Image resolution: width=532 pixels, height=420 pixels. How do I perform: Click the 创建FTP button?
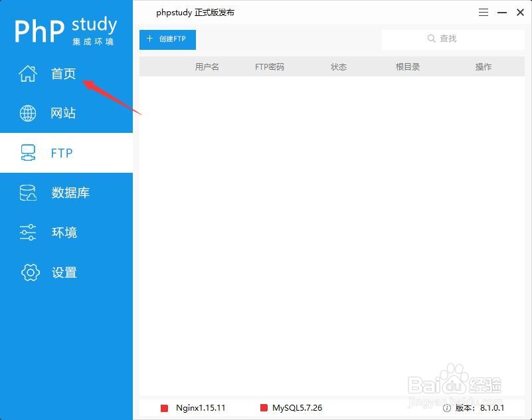tap(167, 39)
